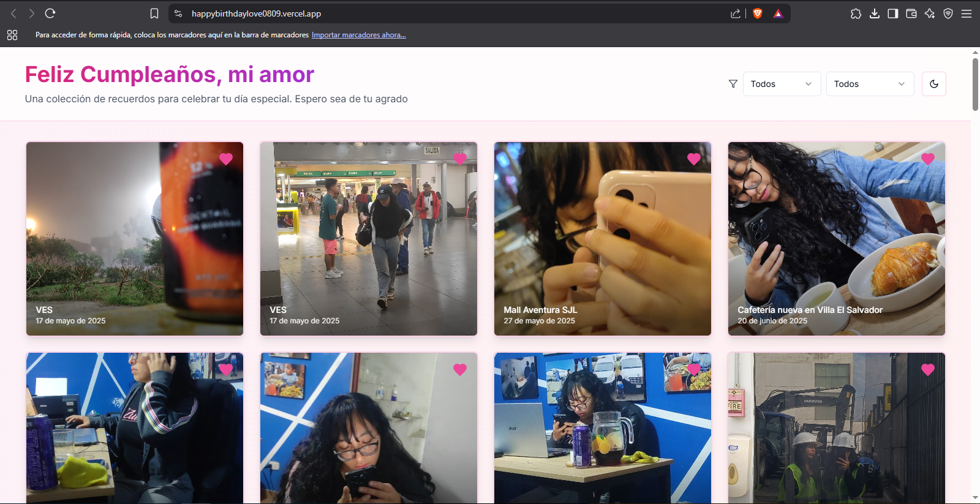Open the Leo AI sparkle icon
The width and height of the screenshot is (980, 504).
click(x=930, y=13)
